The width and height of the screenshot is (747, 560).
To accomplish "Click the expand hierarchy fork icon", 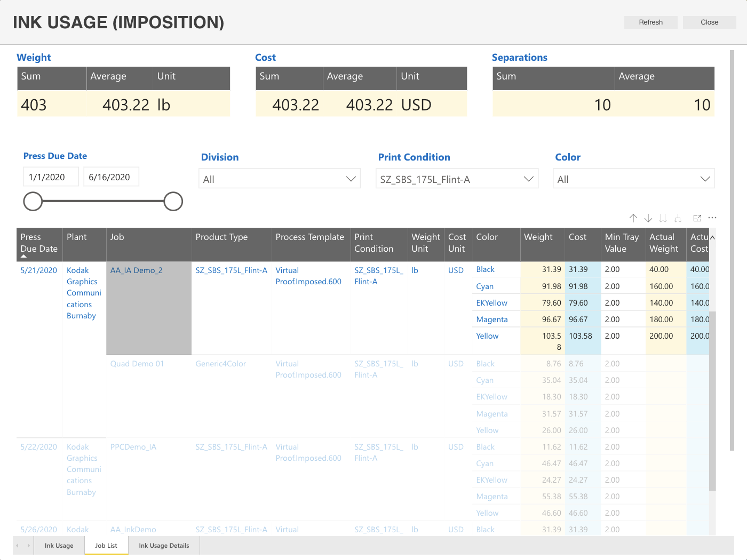I will 678,218.
